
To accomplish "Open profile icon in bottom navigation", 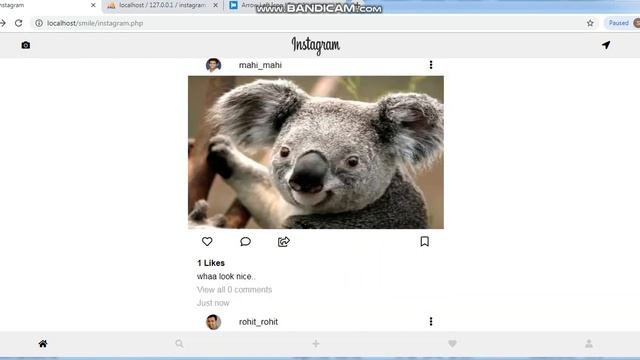I will tap(589, 344).
